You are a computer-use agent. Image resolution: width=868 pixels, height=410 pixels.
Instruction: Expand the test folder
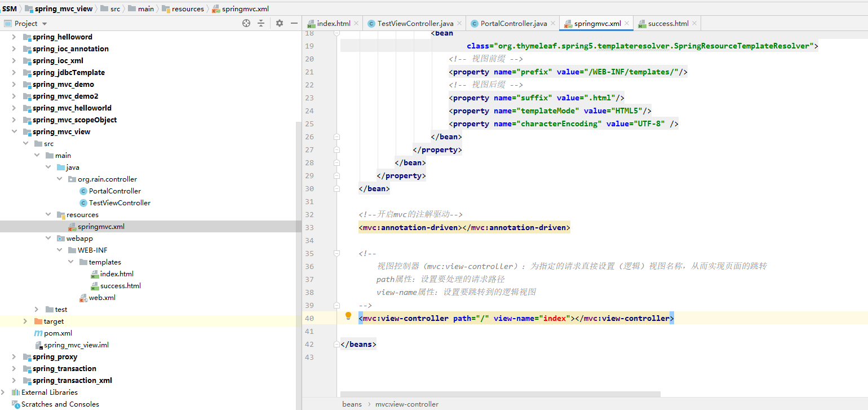click(37, 309)
